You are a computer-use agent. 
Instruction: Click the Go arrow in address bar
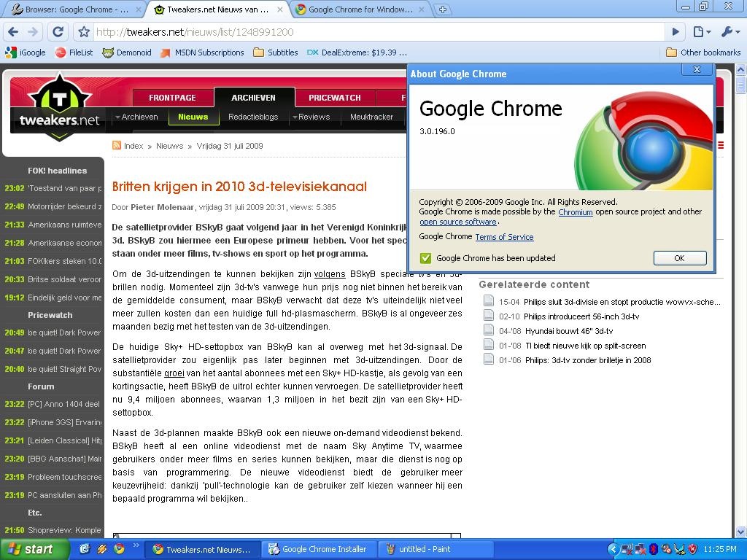[676, 32]
